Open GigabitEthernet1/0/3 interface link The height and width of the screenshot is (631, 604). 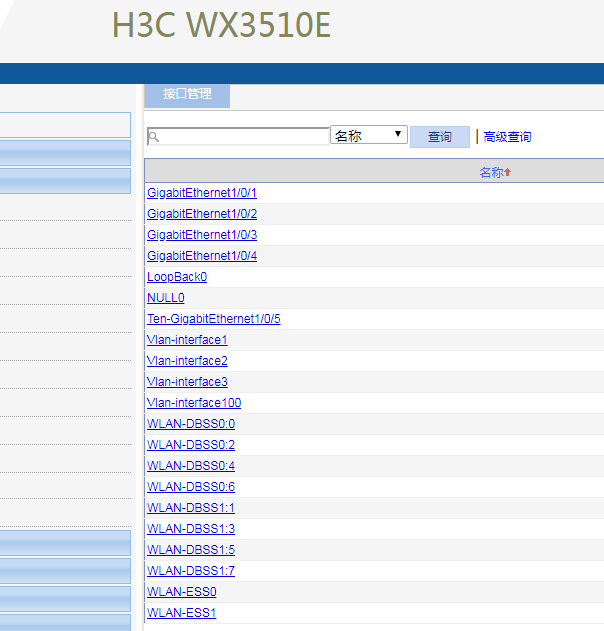[x=202, y=235]
